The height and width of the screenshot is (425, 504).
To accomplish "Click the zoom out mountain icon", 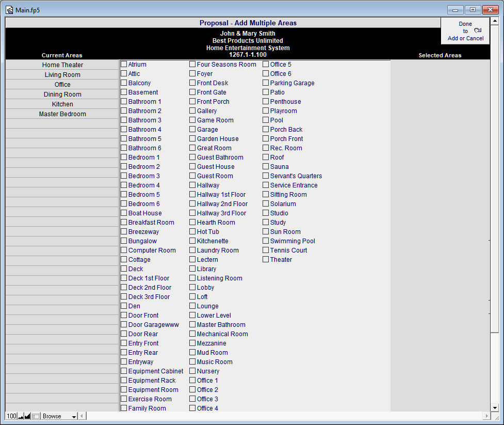I will (21, 416).
